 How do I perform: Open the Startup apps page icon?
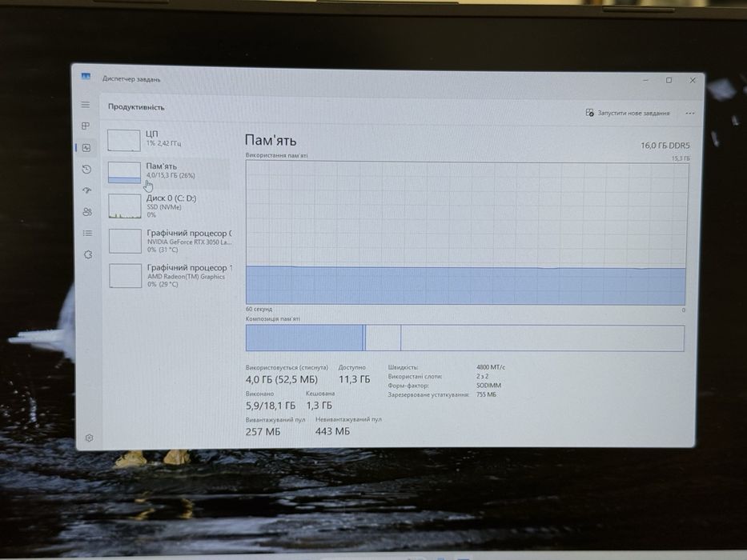coord(86,190)
